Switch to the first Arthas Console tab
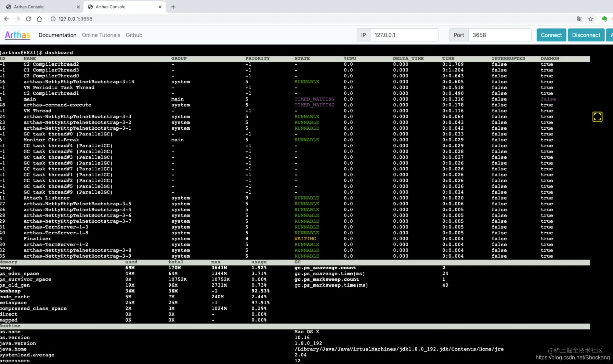Image resolution: width=613 pixels, height=364 pixels. point(42,7)
